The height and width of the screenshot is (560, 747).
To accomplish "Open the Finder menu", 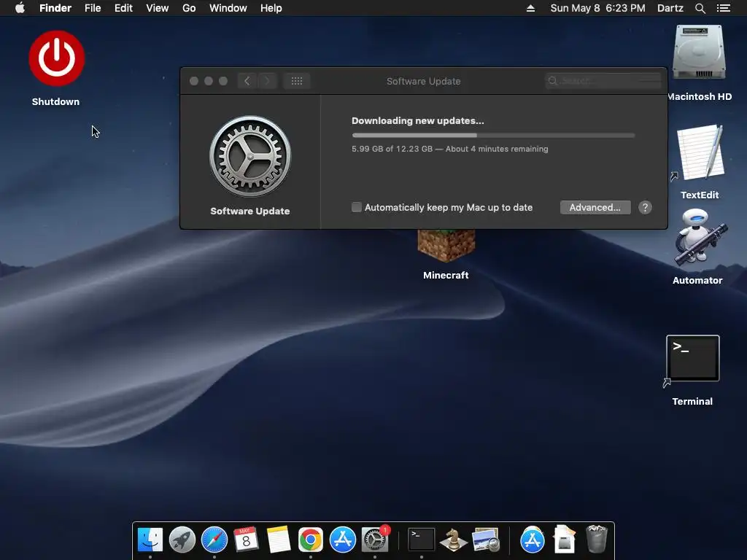I will (x=55, y=8).
